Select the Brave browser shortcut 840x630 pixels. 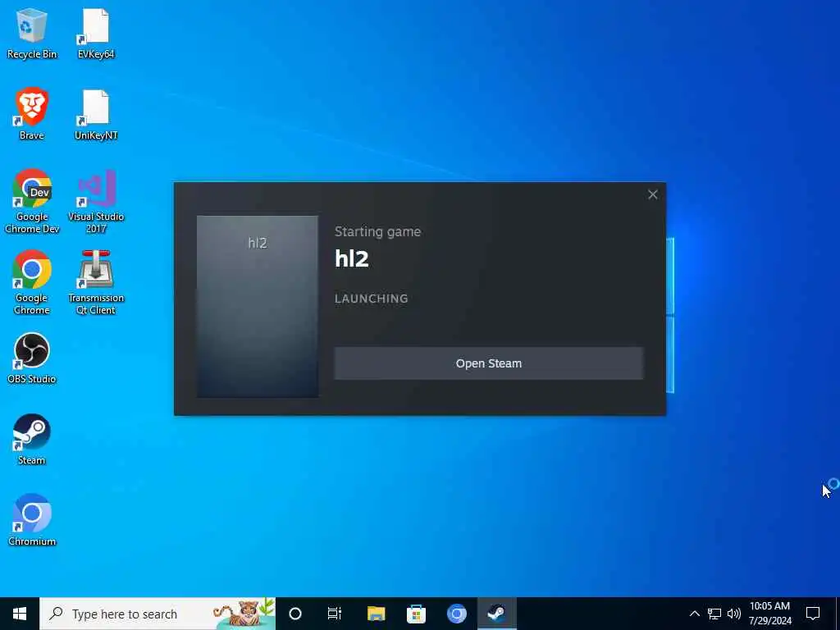[32, 114]
